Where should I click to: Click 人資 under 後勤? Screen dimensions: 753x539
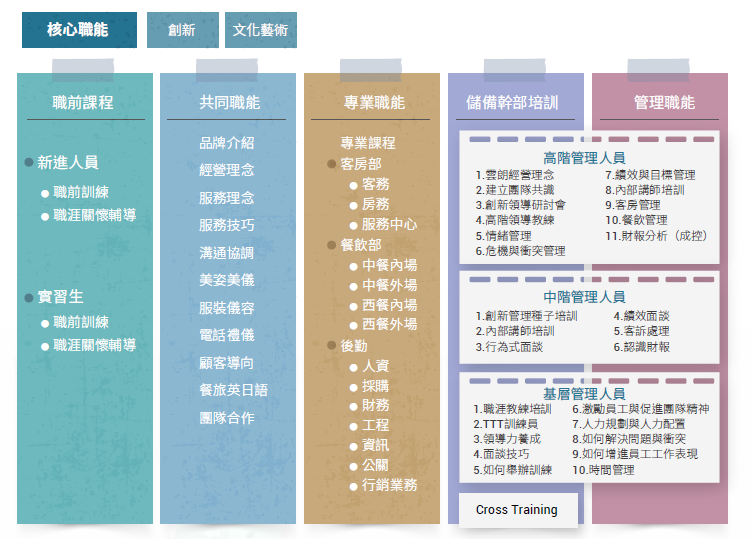coord(376,366)
